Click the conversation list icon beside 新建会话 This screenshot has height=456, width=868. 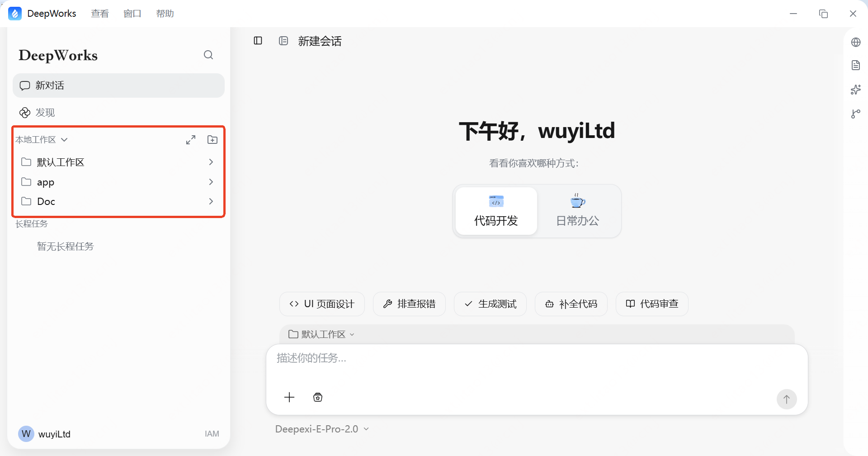(283, 41)
